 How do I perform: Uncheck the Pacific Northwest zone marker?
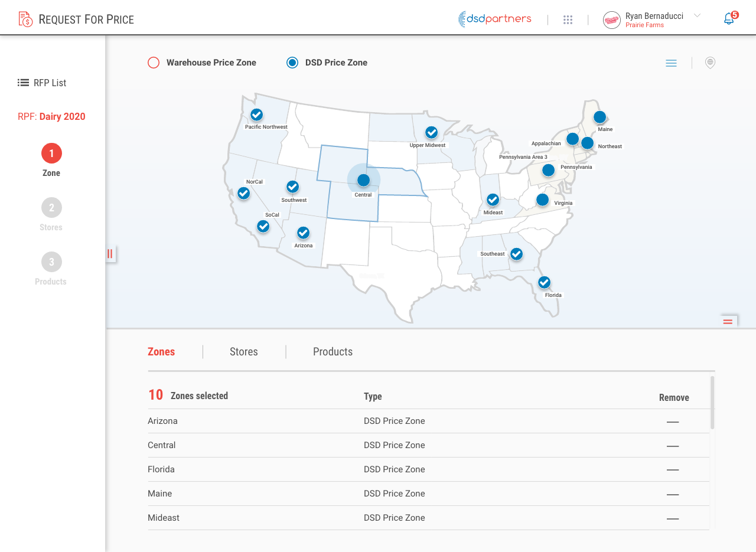coord(256,115)
